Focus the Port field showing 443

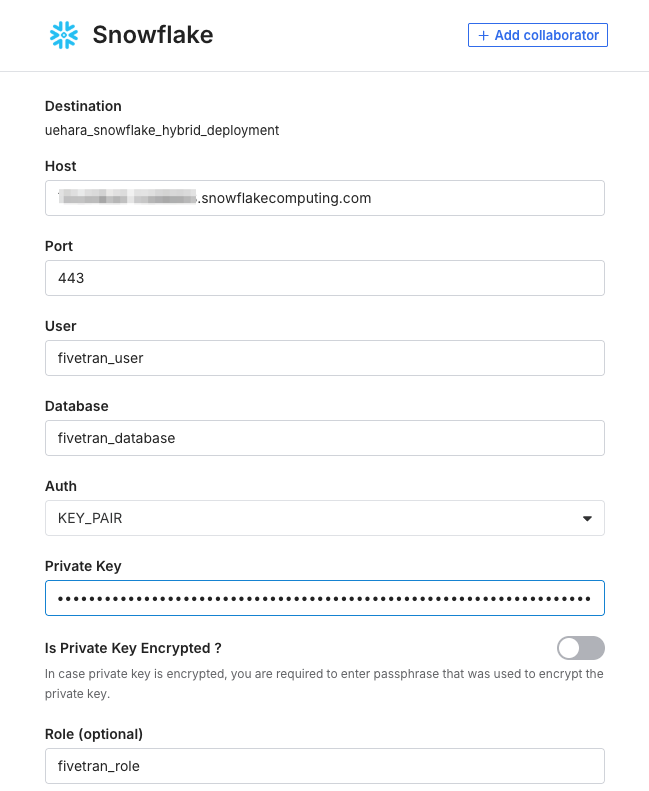tap(324, 278)
